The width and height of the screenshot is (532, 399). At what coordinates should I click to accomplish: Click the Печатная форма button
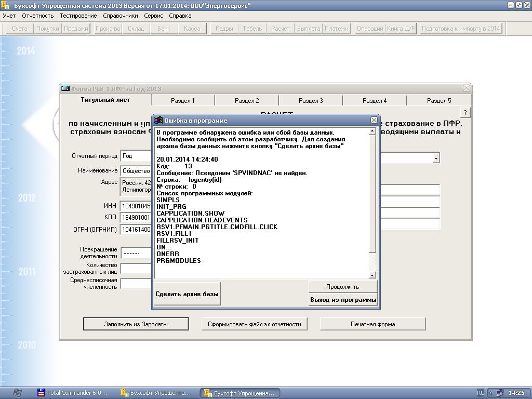[373, 324]
